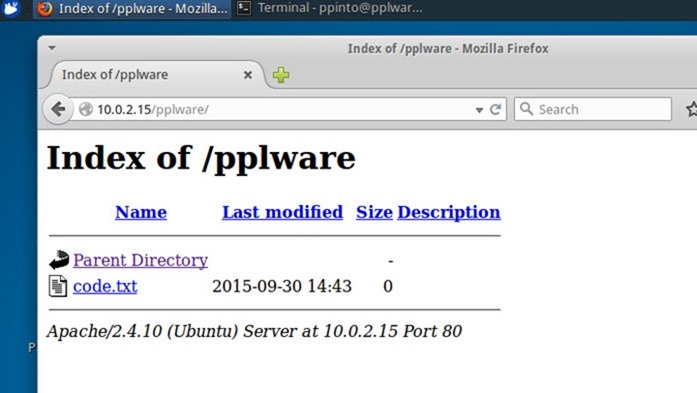Open the Parent Directory link
697x393 pixels.
click(x=140, y=260)
